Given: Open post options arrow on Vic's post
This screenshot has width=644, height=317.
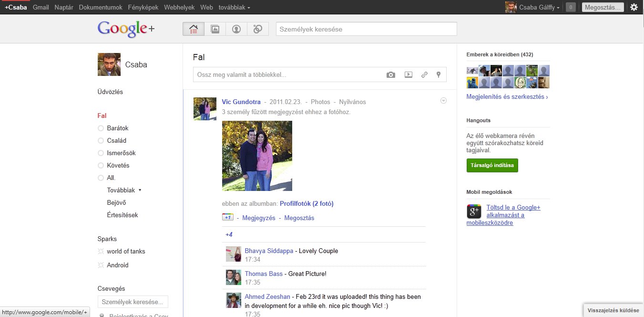Looking at the screenshot, I should click(444, 100).
